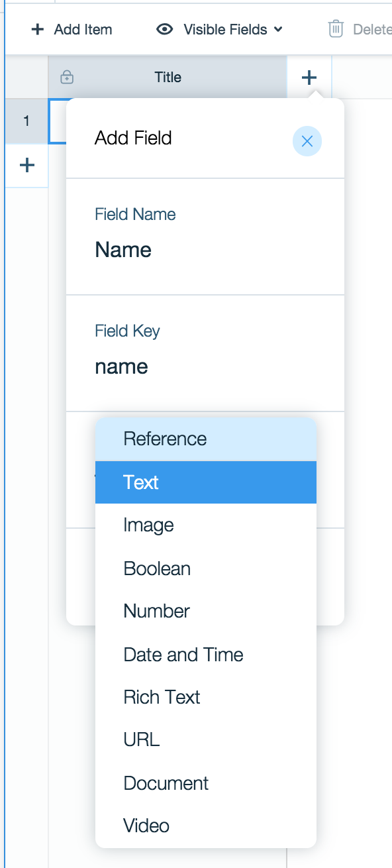Viewport: 392px width, 868px height.
Task: Dismiss the Add Field dialog via the X
Action: [307, 141]
